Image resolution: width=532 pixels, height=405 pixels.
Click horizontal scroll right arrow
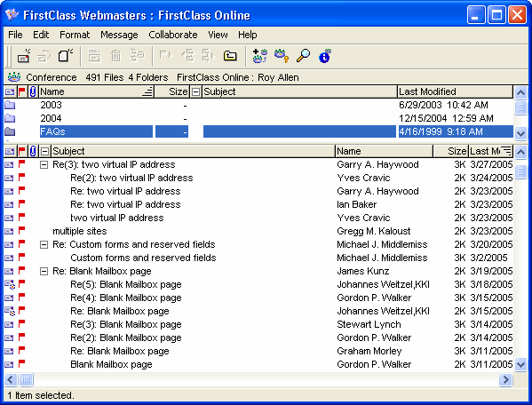(505, 379)
